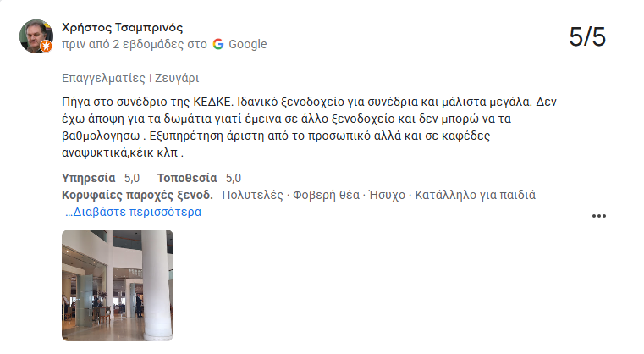Click the Local Guide star badge
This screenshot has width=644, height=354.
pyautogui.click(x=47, y=47)
